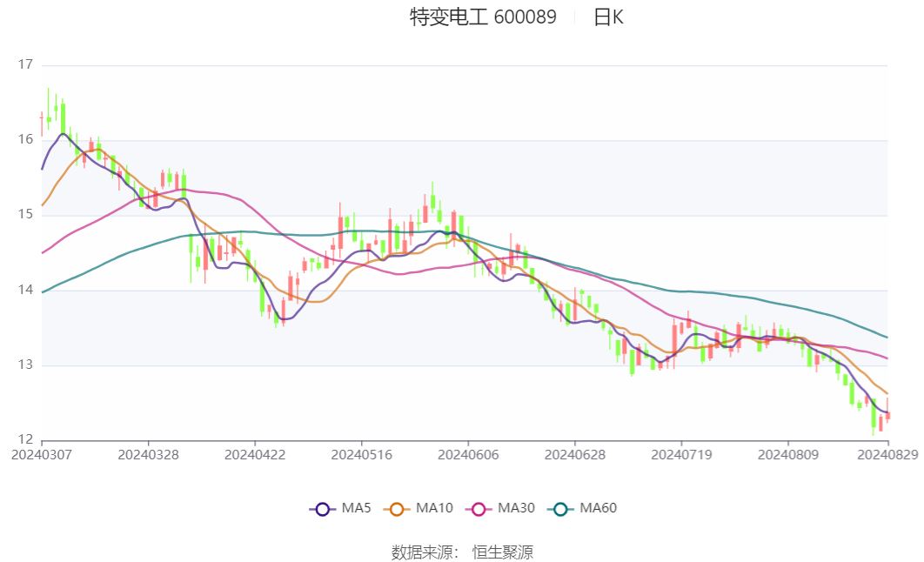
Task: Toggle the MA60 legend series
Action: tap(582, 508)
